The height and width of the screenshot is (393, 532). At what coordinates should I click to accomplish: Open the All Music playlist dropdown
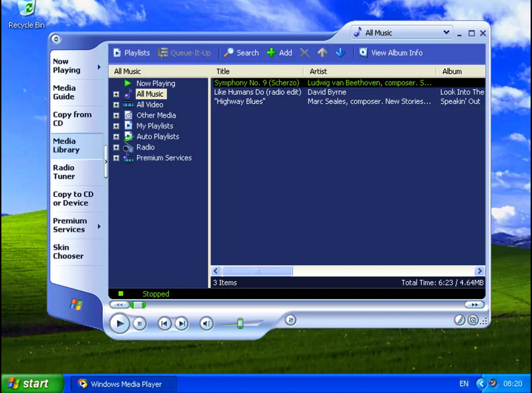(402, 33)
